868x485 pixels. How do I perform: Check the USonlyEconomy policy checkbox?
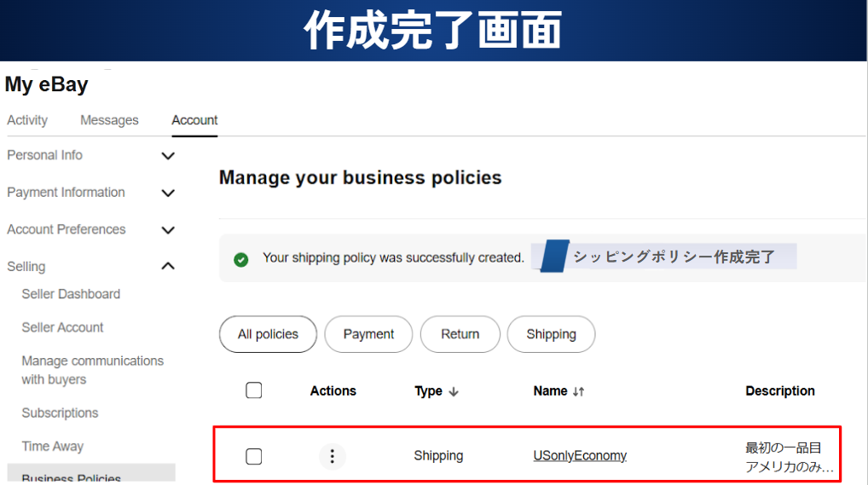point(253,456)
